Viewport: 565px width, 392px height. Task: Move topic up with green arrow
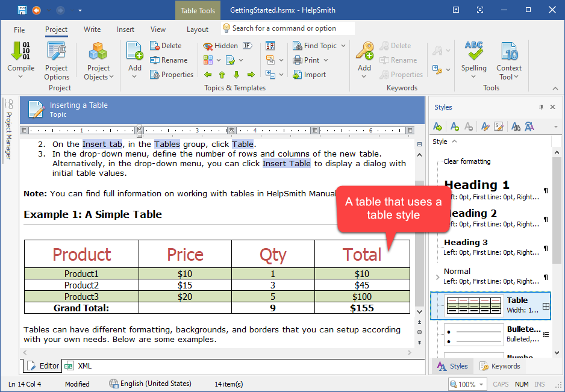coord(222,75)
